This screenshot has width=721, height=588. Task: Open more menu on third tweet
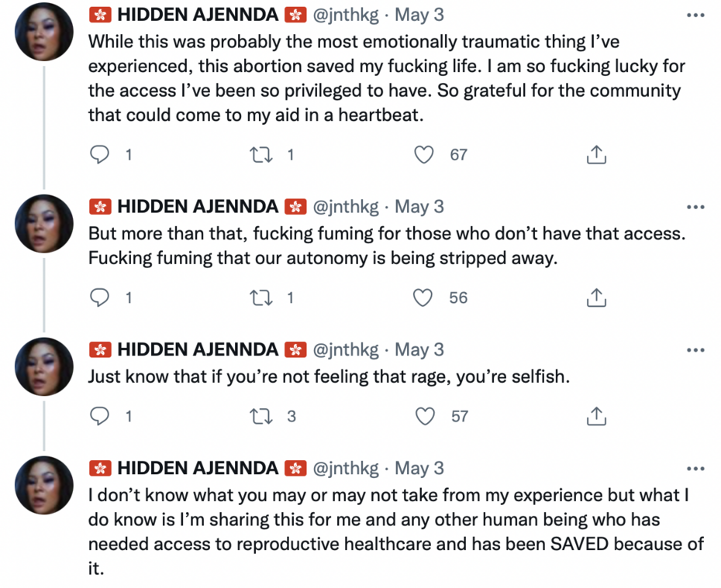(x=695, y=350)
